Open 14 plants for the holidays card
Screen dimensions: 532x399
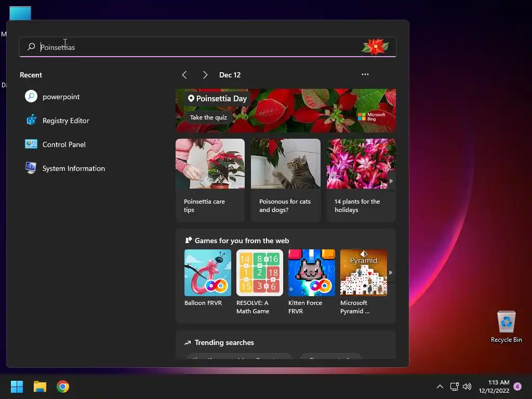click(x=361, y=180)
